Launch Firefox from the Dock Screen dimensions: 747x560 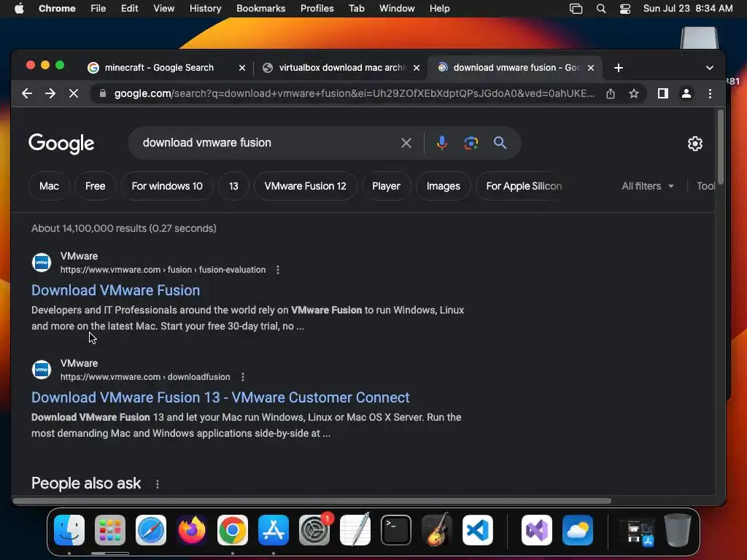click(x=192, y=530)
